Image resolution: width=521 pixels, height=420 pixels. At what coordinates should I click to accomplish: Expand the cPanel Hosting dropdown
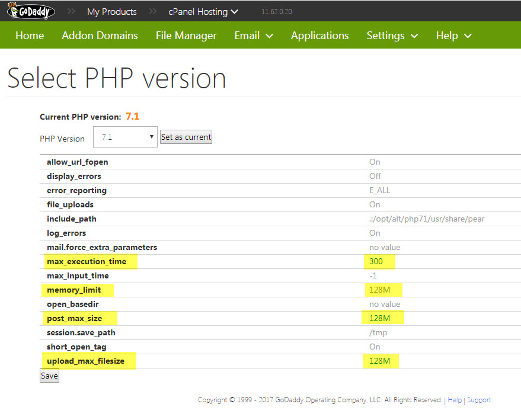click(203, 11)
